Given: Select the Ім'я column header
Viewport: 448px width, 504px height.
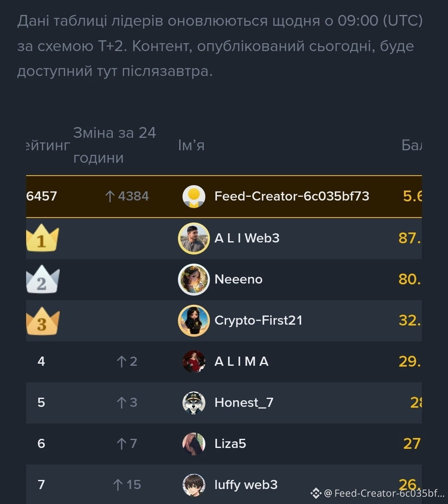Looking at the screenshot, I should click(191, 145).
